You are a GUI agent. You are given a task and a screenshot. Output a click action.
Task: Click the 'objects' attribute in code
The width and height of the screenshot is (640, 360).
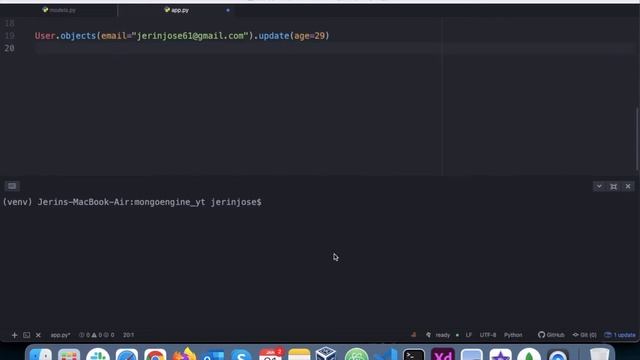pos(78,36)
